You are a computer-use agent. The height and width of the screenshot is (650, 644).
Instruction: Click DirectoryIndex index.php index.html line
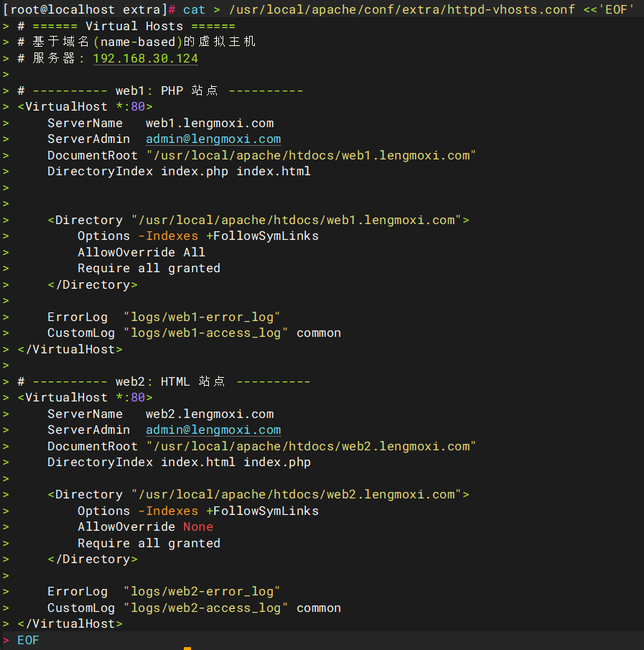pyautogui.click(x=179, y=171)
